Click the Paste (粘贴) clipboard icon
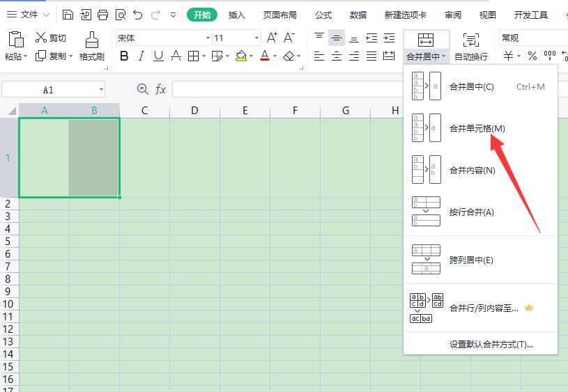Image resolution: width=568 pixels, height=392 pixels. (x=16, y=39)
